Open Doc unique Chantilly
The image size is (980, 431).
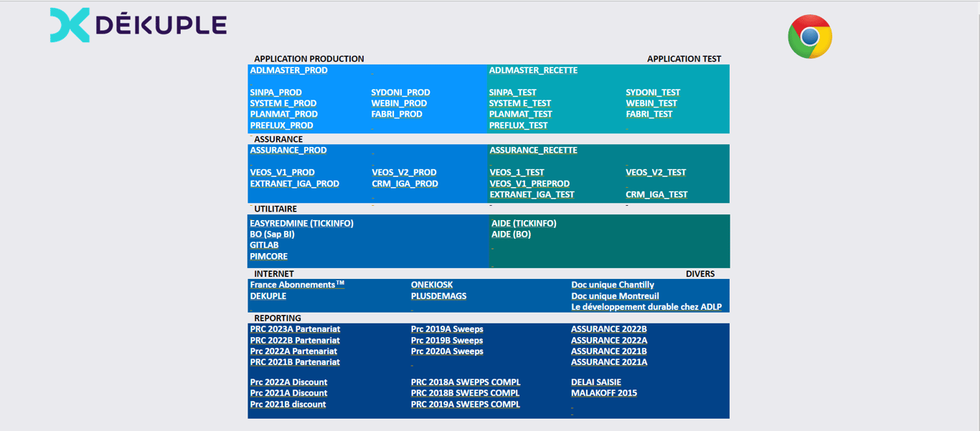(x=613, y=285)
